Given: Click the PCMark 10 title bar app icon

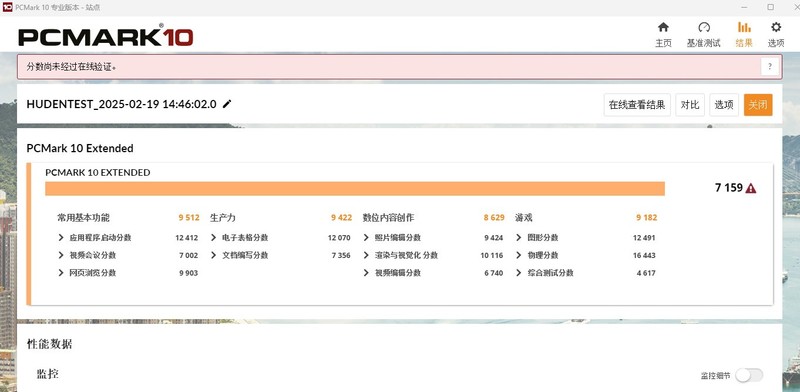Looking at the screenshot, I should tap(7, 7).
